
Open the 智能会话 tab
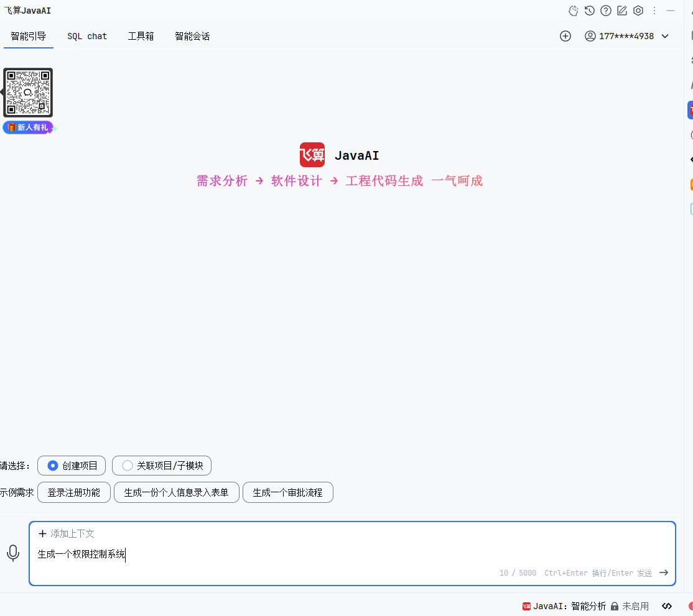coord(192,36)
